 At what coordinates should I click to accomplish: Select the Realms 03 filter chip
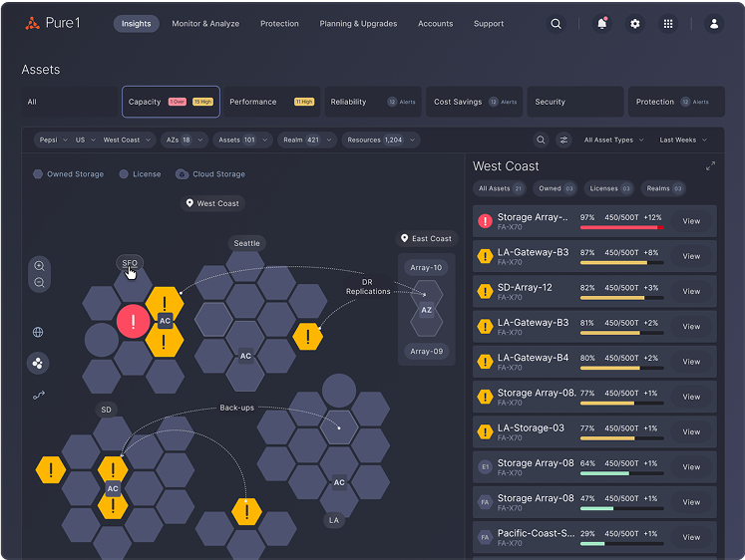coord(664,188)
